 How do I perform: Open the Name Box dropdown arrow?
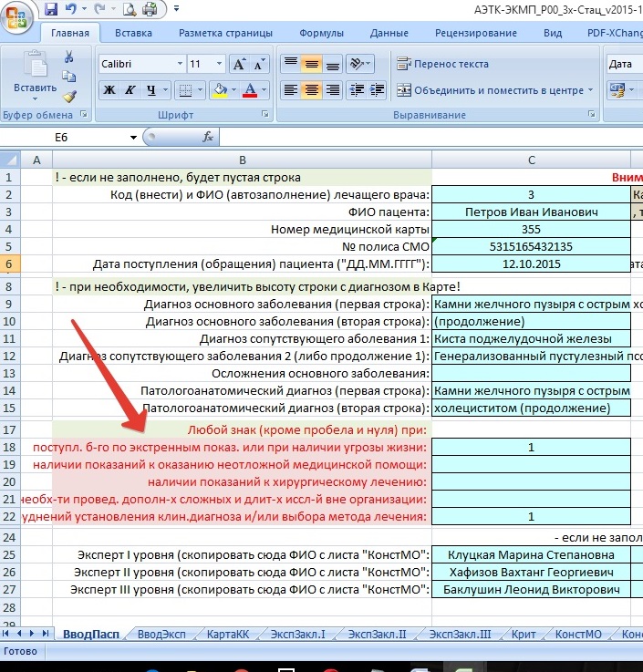coord(133,138)
